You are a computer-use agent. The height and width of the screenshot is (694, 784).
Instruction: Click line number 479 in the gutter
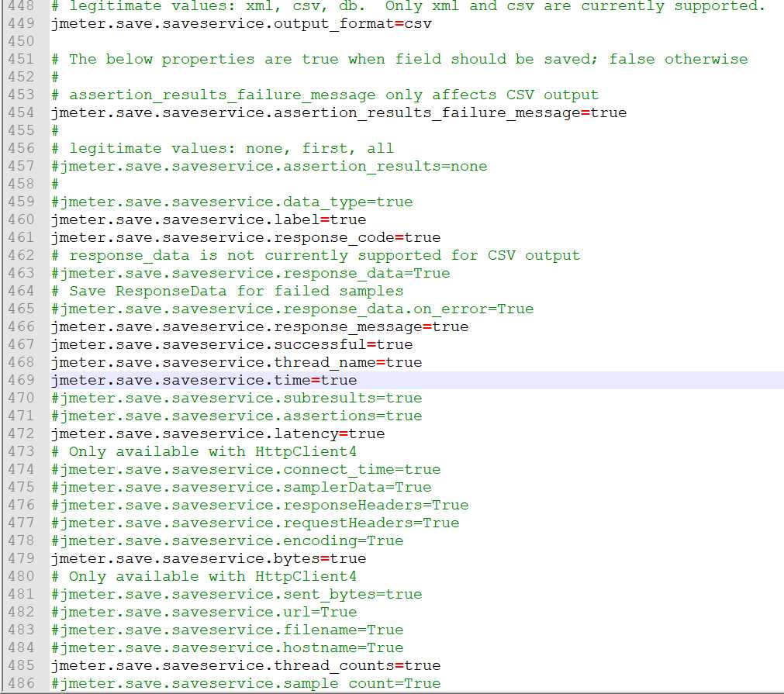[22, 558]
